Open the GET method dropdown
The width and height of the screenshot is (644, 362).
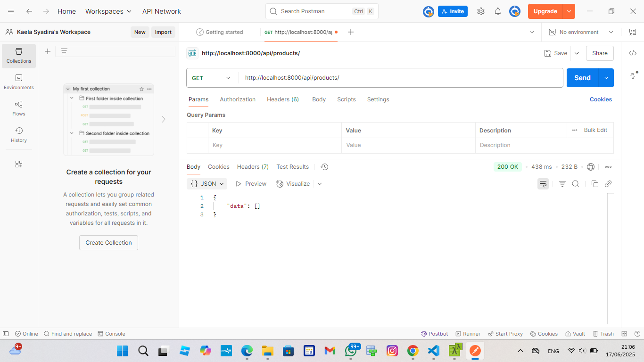(211, 78)
